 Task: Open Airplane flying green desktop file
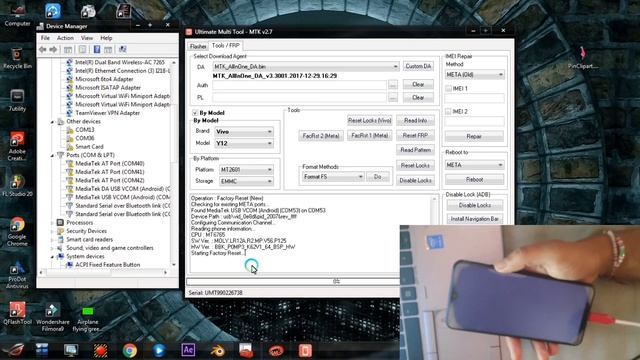click(87, 319)
